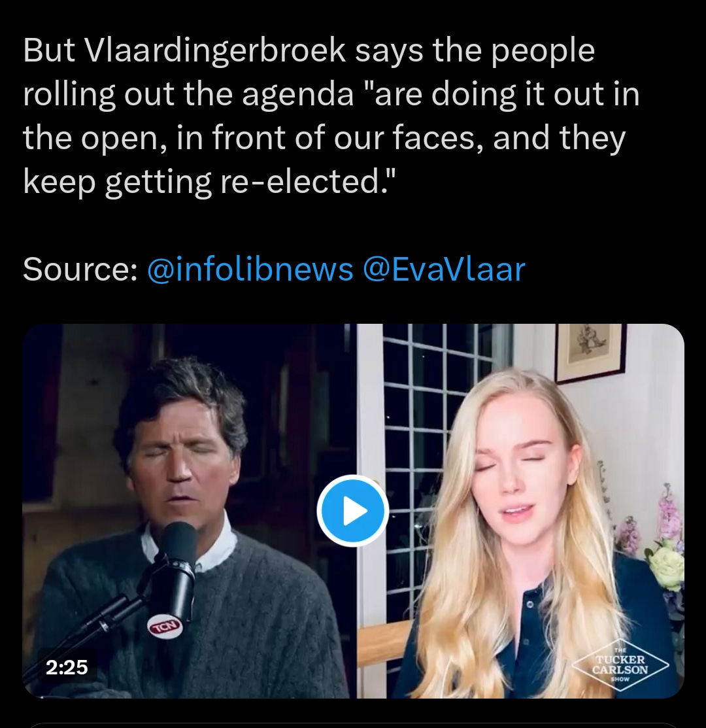Open the @infolibnews profile mention
This screenshot has width=706, height=728.
(x=250, y=269)
